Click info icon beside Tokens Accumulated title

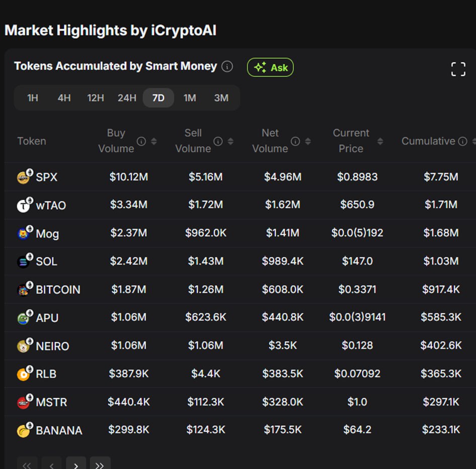pyautogui.click(x=227, y=66)
